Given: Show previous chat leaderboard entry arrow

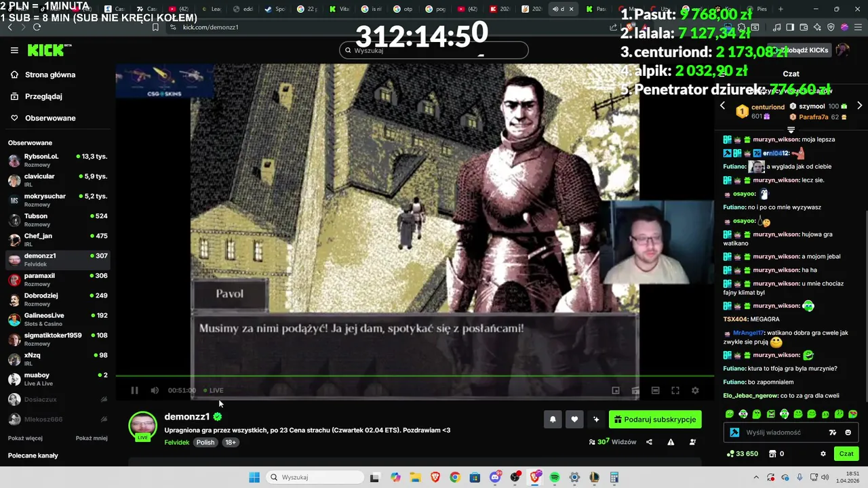Looking at the screenshot, I should coord(722,106).
